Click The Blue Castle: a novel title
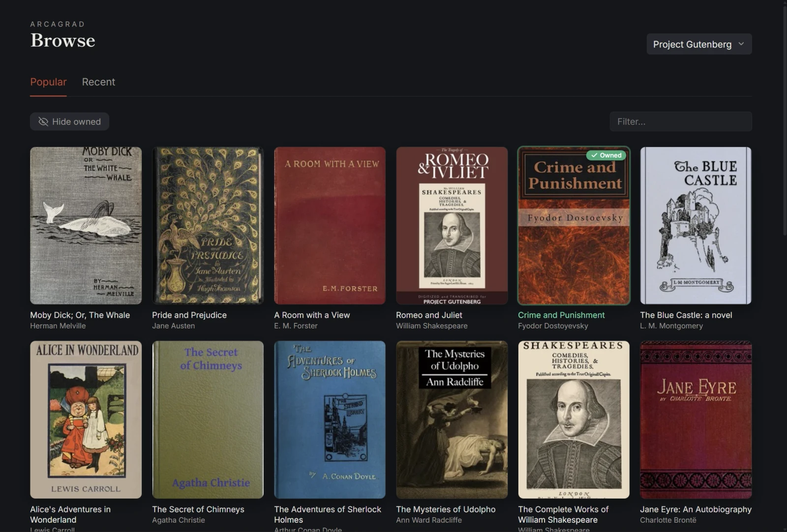 (x=686, y=315)
